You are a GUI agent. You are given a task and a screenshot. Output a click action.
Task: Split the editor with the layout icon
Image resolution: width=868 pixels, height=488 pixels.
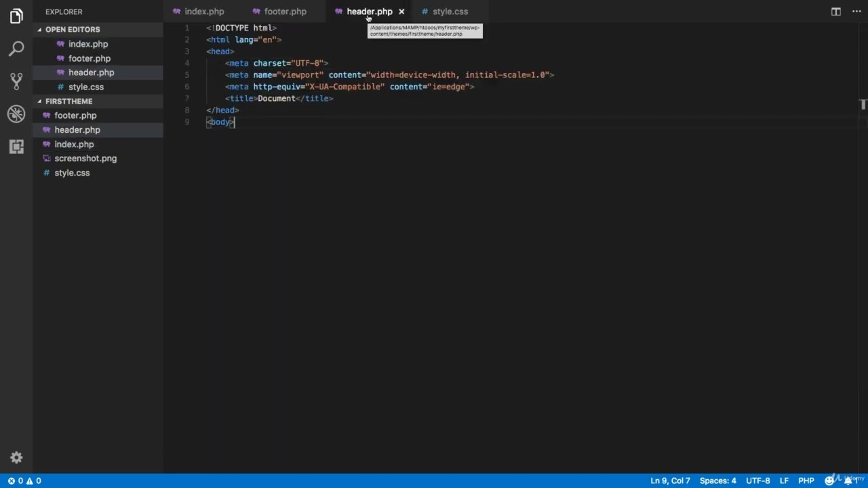[836, 12]
